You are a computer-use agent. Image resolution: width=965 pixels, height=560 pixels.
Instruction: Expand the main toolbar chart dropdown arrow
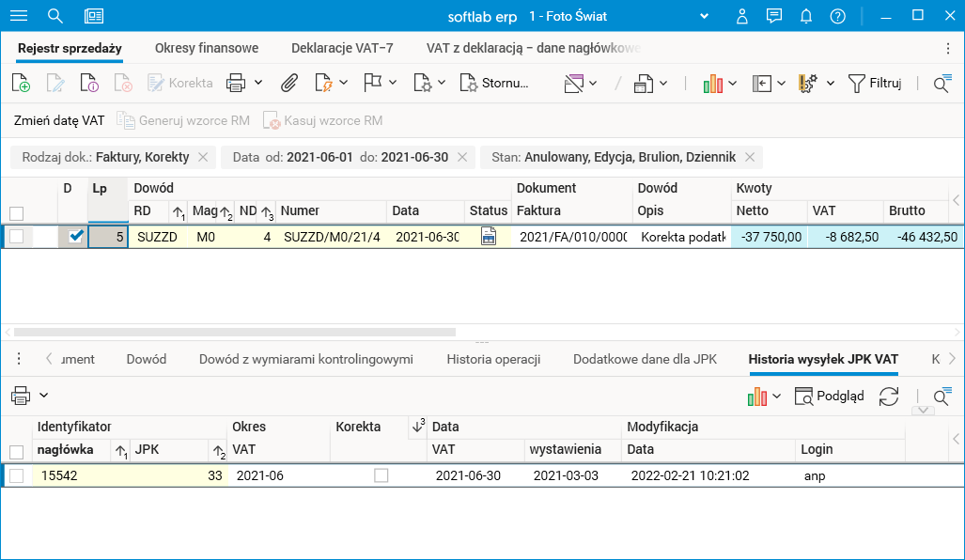(732, 83)
